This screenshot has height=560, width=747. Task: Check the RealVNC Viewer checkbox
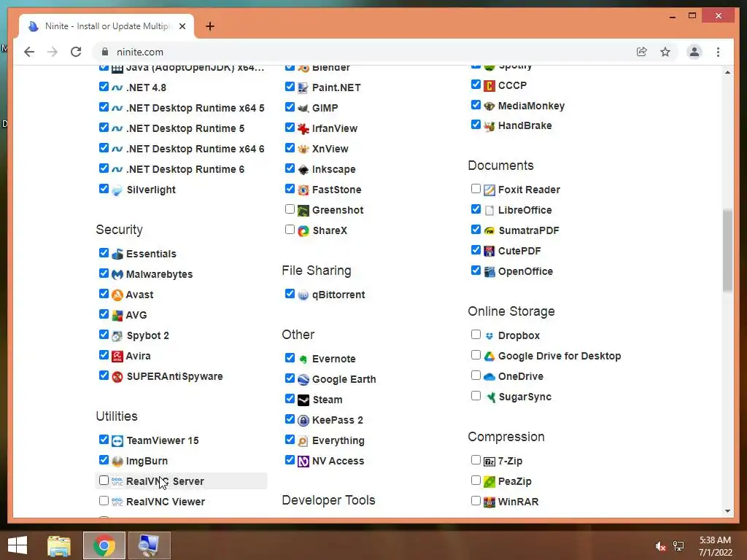pyautogui.click(x=104, y=500)
